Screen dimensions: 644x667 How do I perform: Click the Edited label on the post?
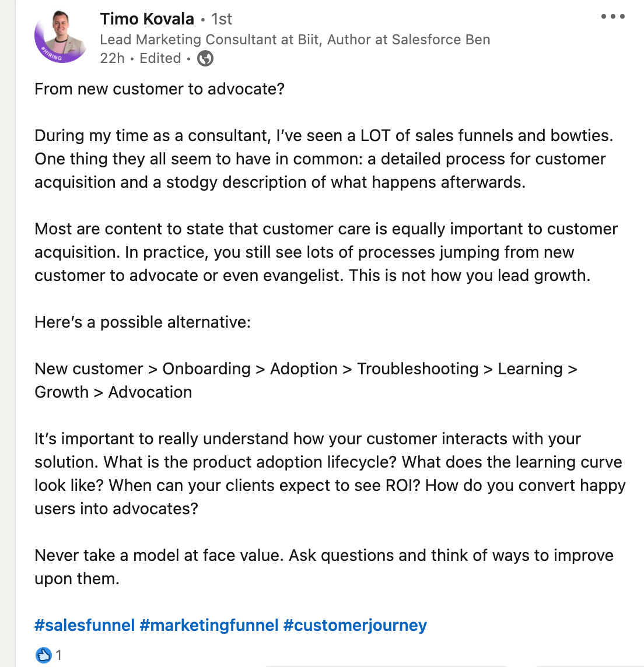(x=160, y=58)
